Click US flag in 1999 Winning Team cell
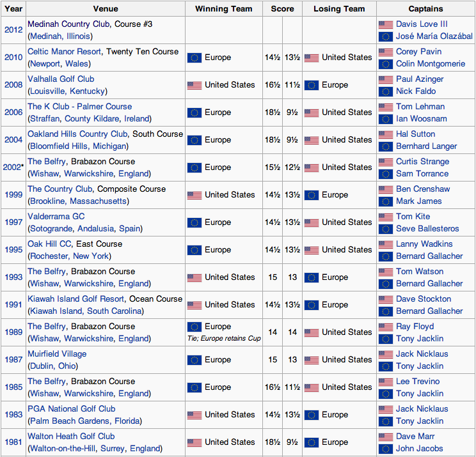This screenshot has width=476, height=457. click(x=194, y=196)
